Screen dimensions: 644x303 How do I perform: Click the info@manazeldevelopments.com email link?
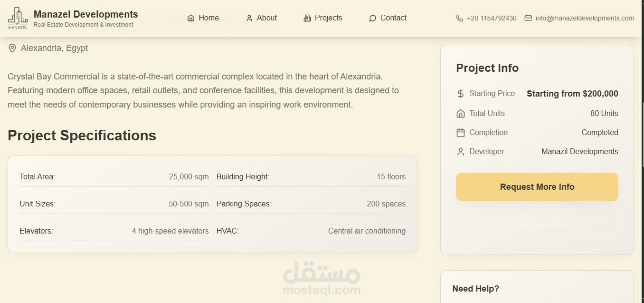[584, 18]
